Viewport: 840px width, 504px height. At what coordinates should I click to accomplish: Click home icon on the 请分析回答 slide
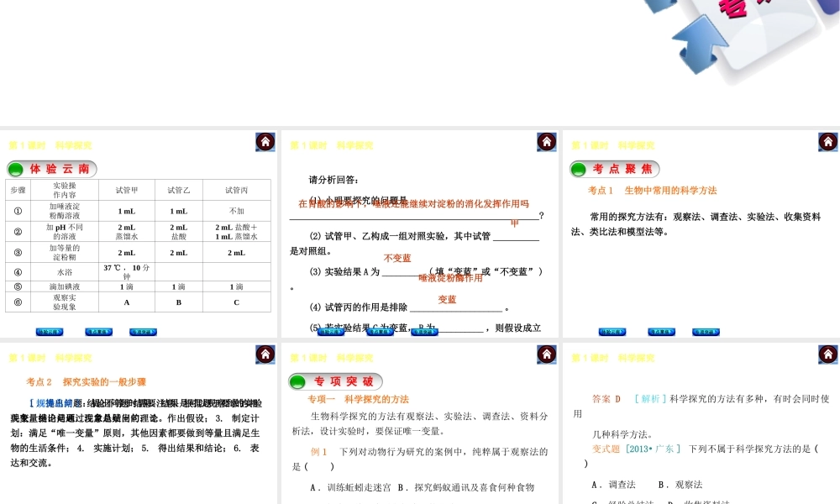[x=547, y=142]
